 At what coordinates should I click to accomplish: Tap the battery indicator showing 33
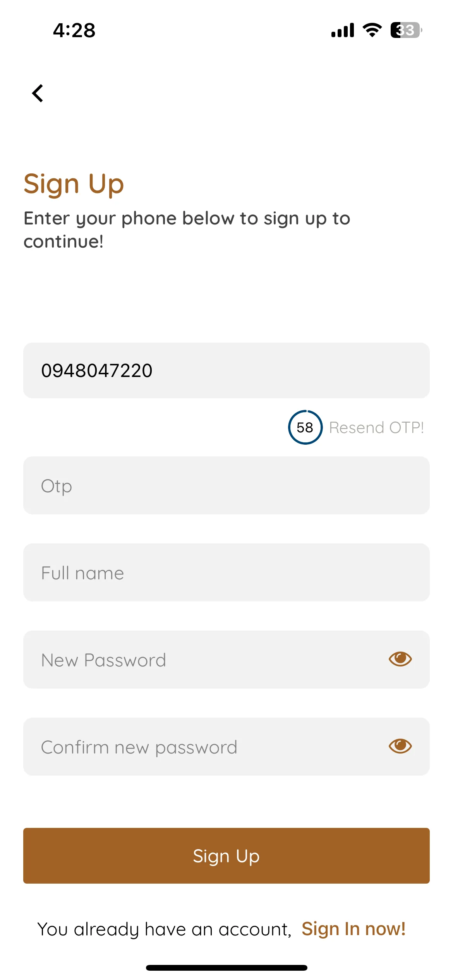(406, 30)
